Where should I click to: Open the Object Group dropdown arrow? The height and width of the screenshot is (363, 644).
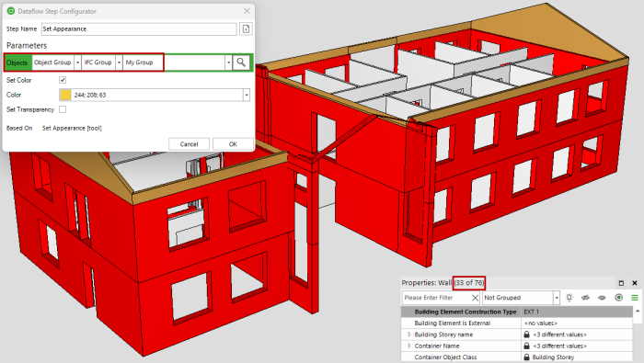(x=77, y=62)
